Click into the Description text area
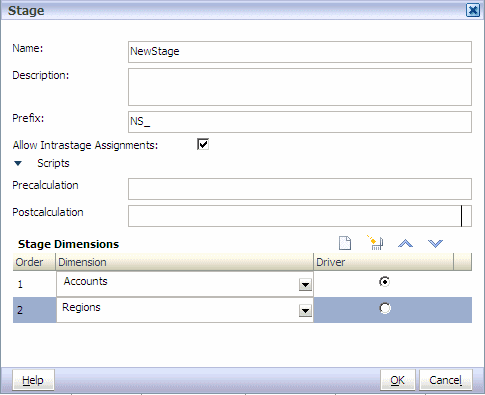Screen dimensions: 485x395 coord(300,87)
